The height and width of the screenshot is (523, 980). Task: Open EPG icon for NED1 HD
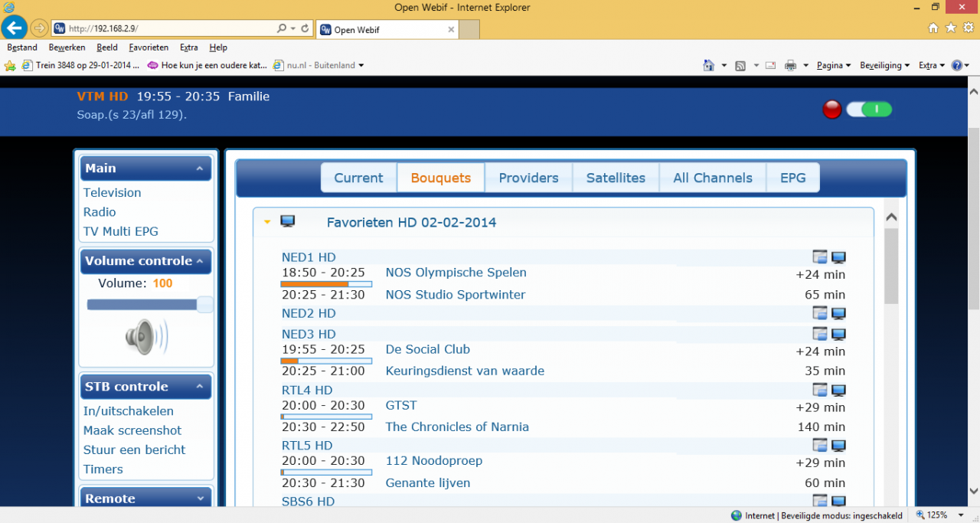820,257
